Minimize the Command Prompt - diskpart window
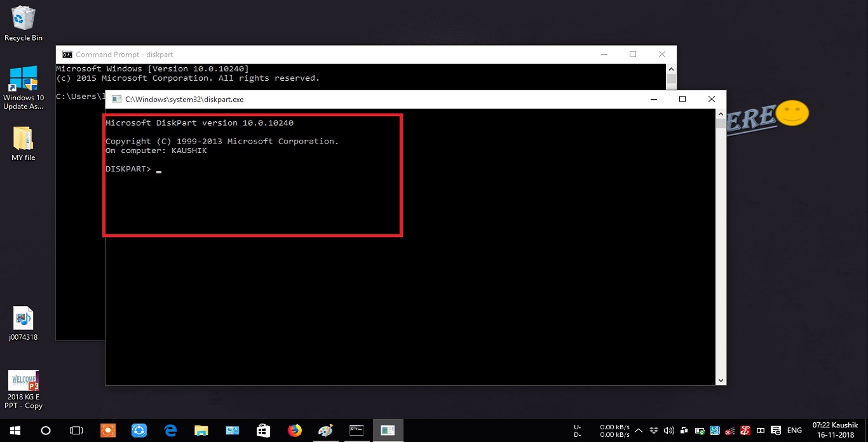This screenshot has height=442, width=868. pyautogui.click(x=604, y=55)
